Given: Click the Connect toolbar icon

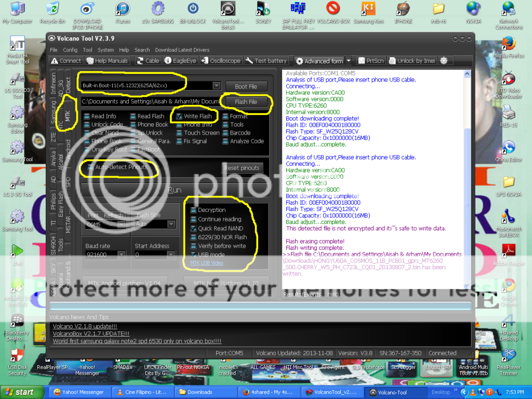Looking at the screenshot, I should (55, 61).
